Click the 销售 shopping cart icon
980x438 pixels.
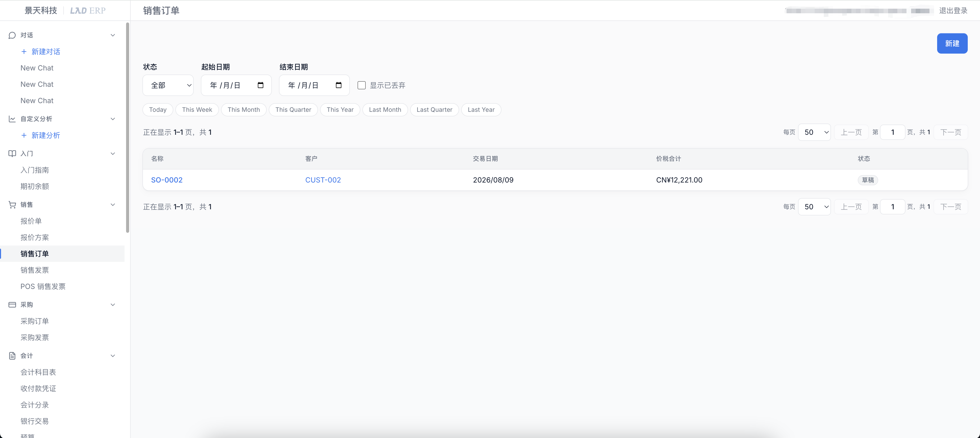(12, 204)
